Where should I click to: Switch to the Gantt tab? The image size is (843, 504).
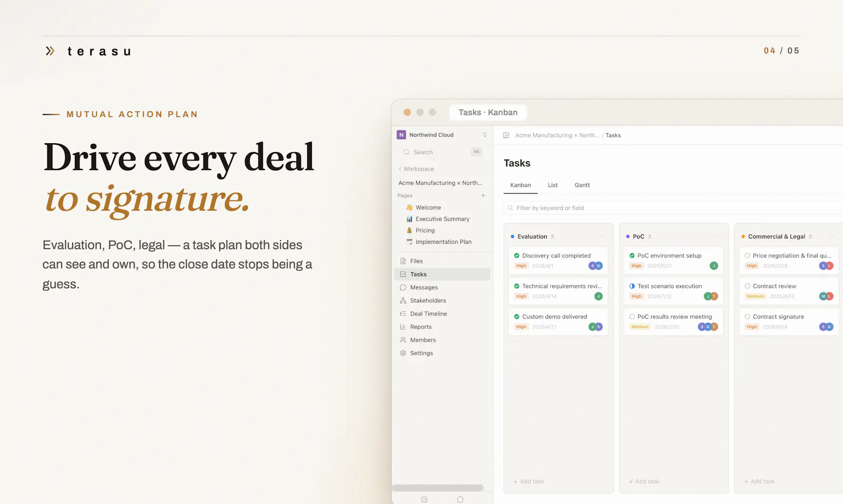tap(582, 185)
